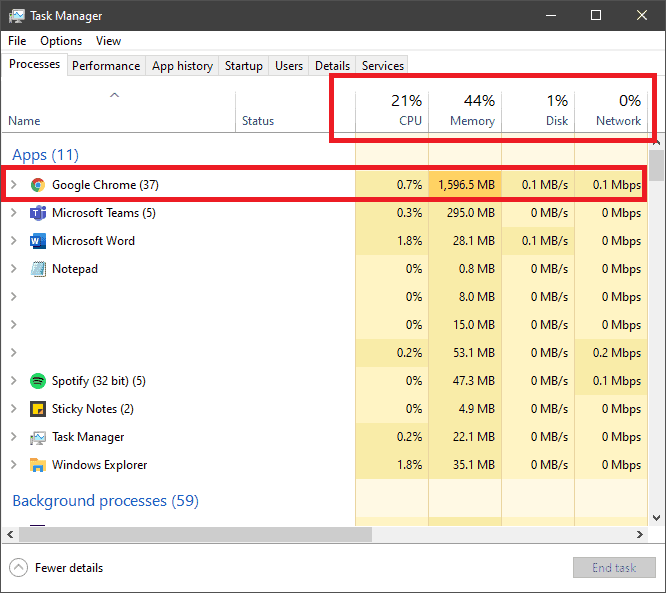Select the Windows Explorer row name
This screenshot has height=593, width=666.
click(99, 465)
